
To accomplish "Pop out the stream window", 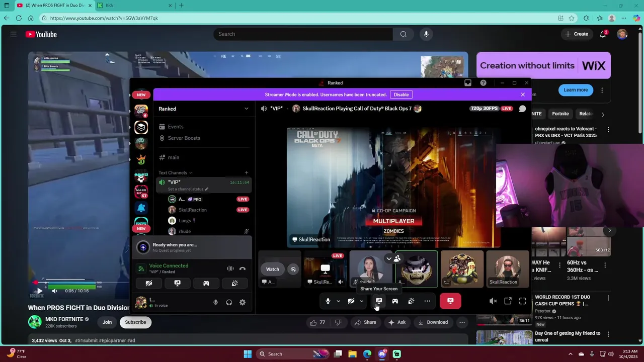I will tap(508, 301).
